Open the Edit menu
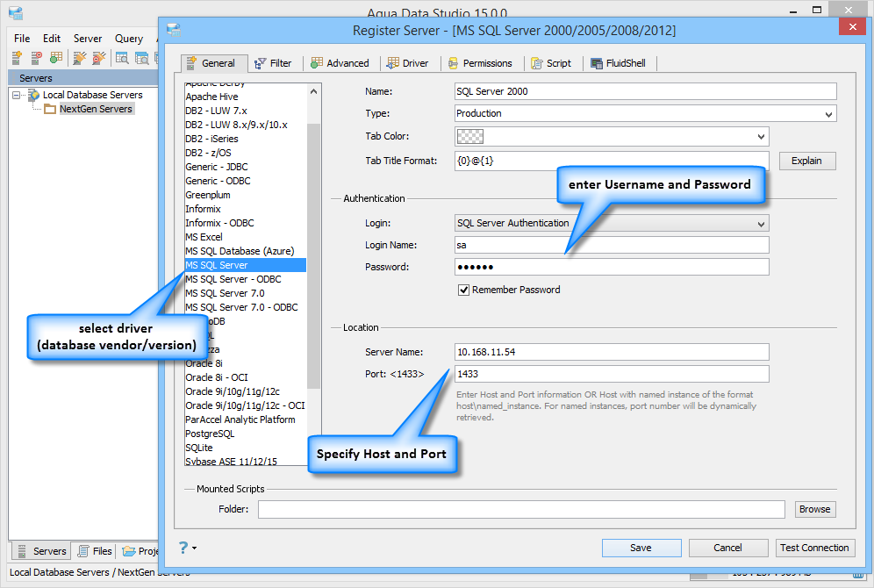The height and width of the screenshot is (588, 874). tap(52, 39)
